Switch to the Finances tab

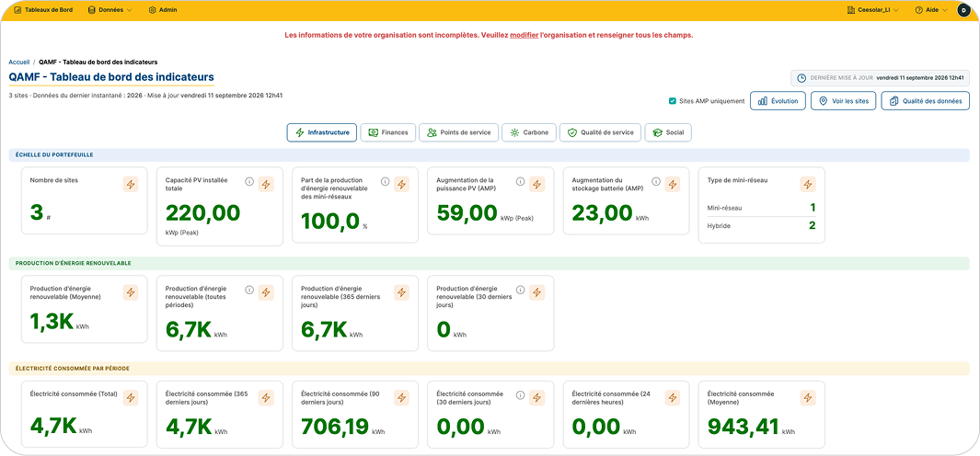pyautogui.click(x=388, y=132)
